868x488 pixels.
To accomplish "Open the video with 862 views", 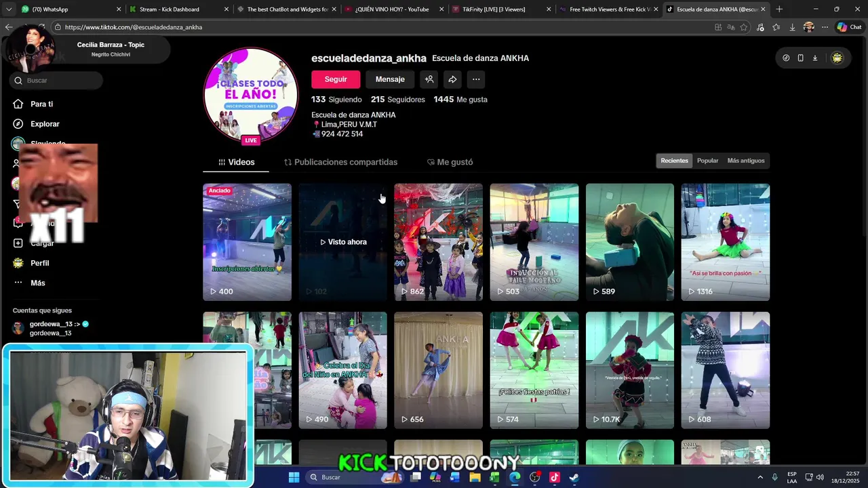I will point(438,242).
